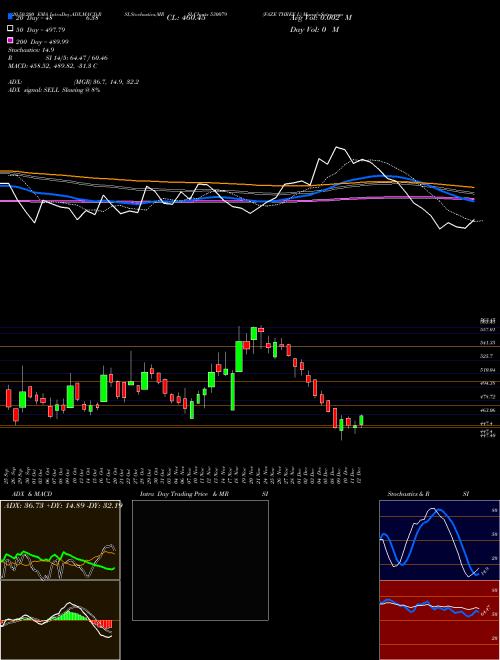Click the 'Stochastics & R' panel title
The image size is (500, 660).
(x=408, y=494)
